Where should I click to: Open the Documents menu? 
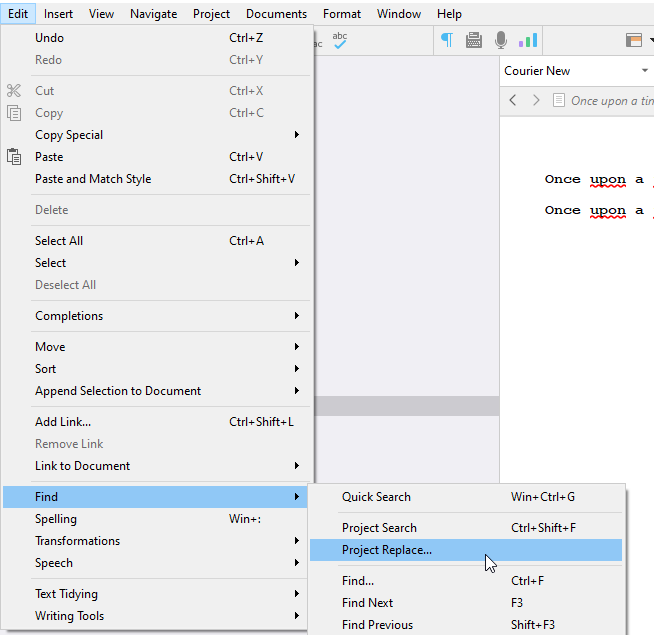point(276,14)
